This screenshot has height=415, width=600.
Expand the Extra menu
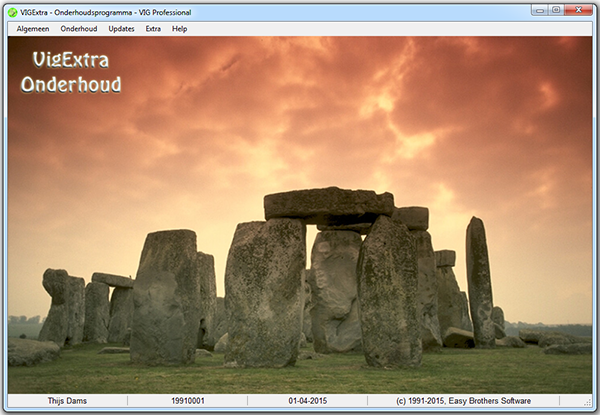(x=153, y=29)
